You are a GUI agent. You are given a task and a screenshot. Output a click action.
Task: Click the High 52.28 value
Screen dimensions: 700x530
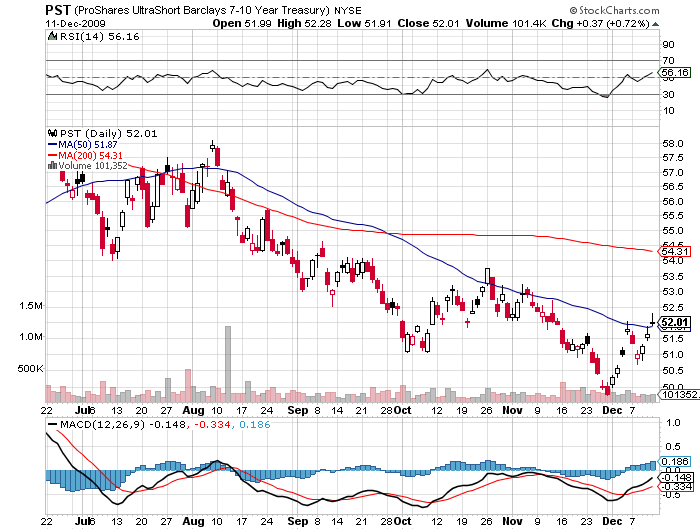pyautogui.click(x=304, y=23)
